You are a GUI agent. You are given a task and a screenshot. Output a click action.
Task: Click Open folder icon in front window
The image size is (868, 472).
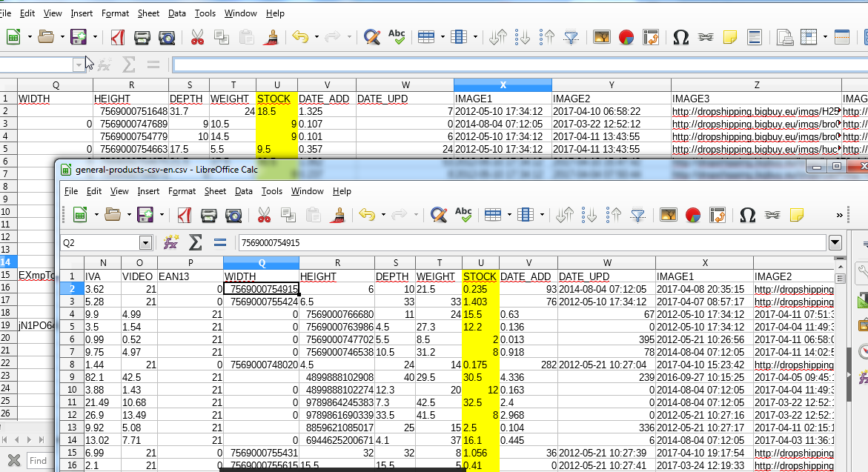113,215
